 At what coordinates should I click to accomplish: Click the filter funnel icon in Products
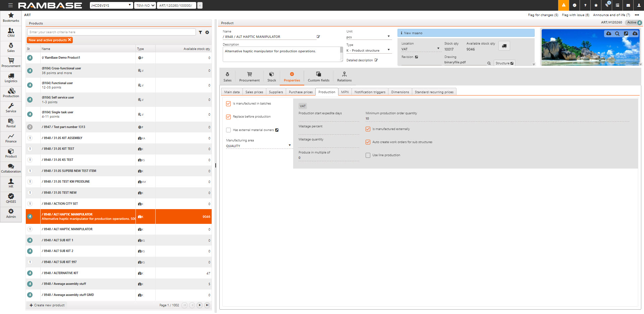tap(200, 33)
